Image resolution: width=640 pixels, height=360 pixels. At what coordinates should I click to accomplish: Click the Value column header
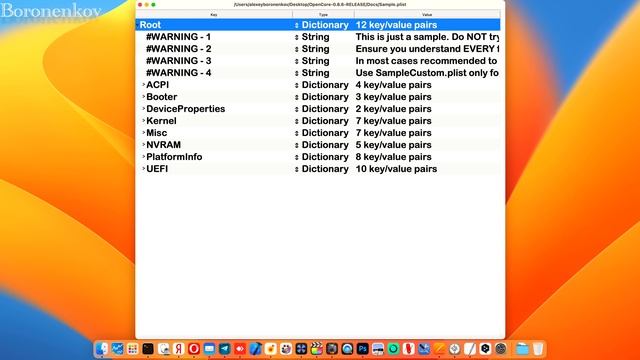pos(427,15)
